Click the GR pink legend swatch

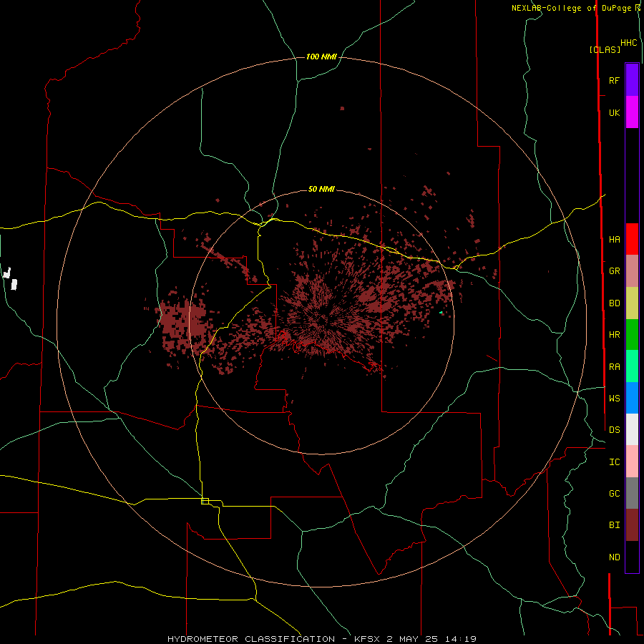[x=632, y=271]
